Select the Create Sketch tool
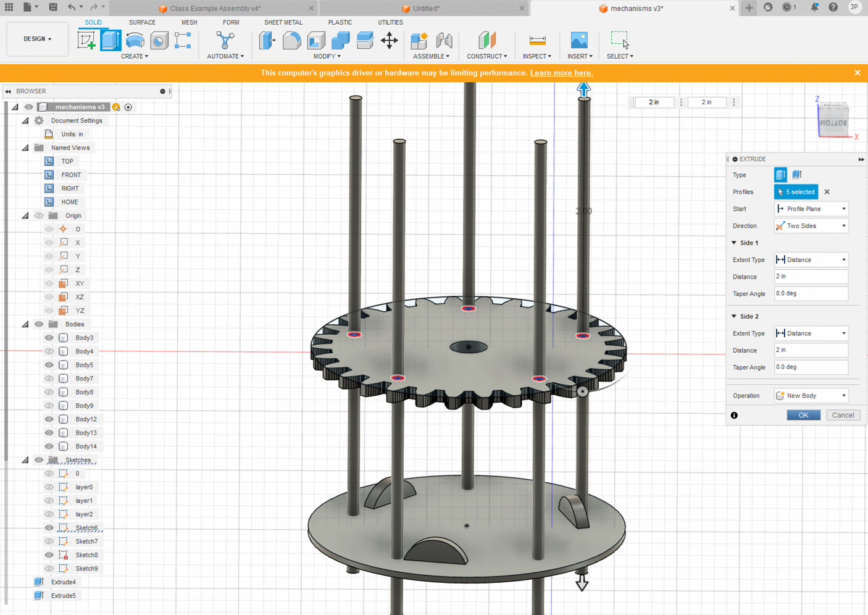 point(86,41)
